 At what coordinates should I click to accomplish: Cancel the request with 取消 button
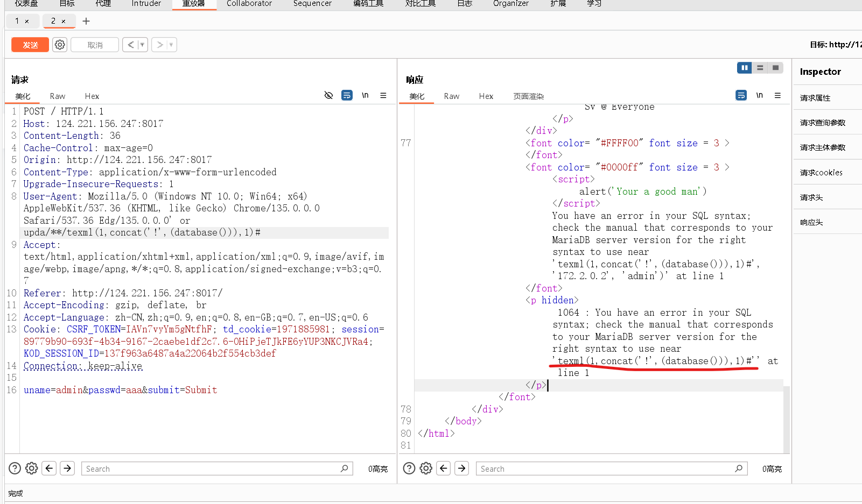pos(94,45)
